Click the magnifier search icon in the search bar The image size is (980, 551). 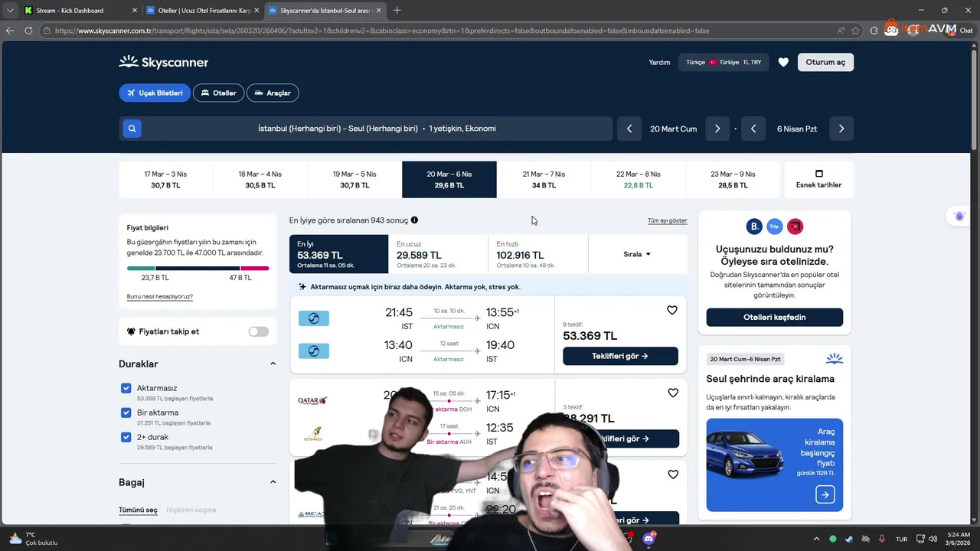pyautogui.click(x=132, y=129)
